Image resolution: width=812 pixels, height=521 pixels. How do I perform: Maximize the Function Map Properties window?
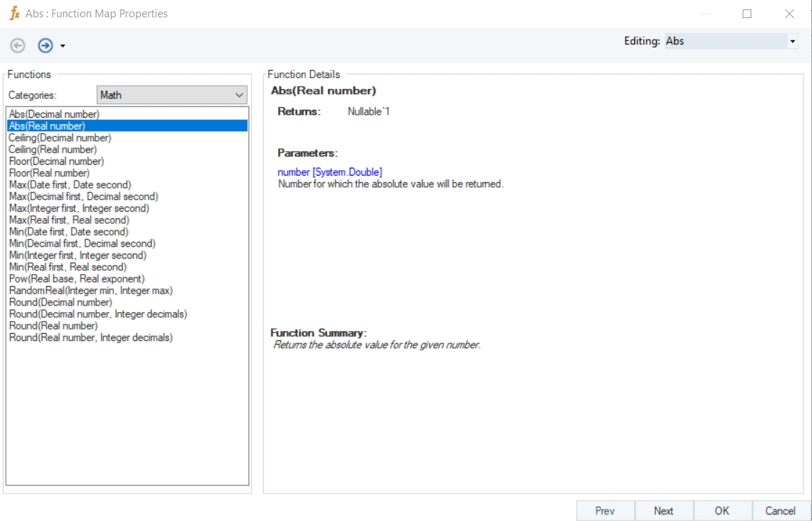pyautogui.click(x=747, y=13)
